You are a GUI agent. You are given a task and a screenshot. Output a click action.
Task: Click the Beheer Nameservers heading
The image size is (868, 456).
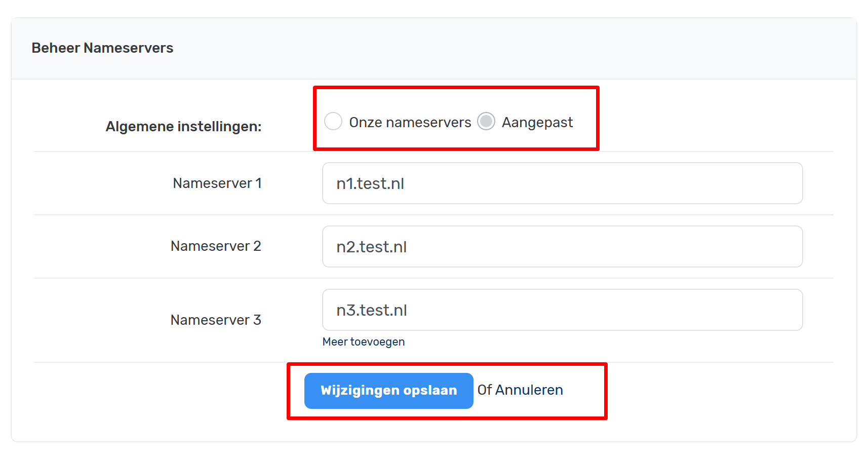pyautogui.click(x=102, y=48)
